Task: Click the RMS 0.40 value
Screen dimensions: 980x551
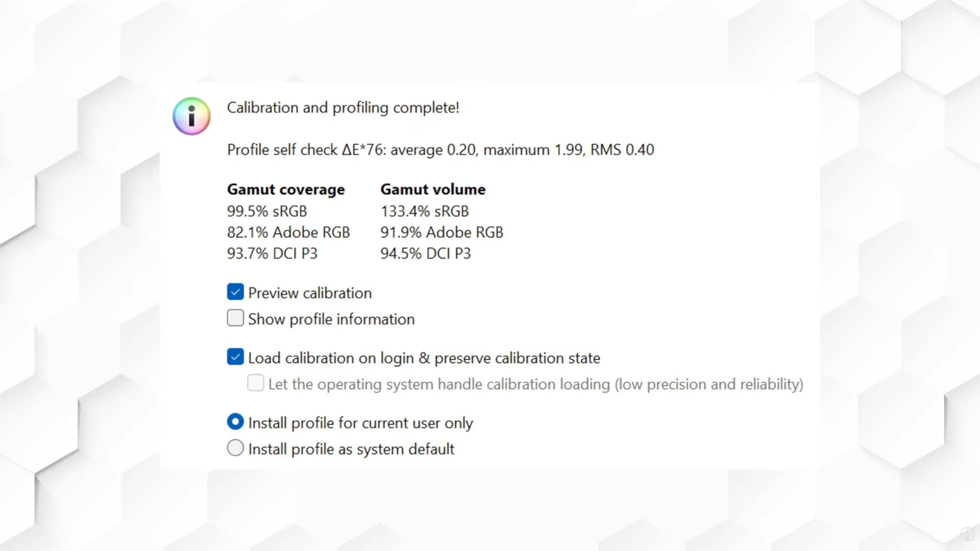Action: 622,150
